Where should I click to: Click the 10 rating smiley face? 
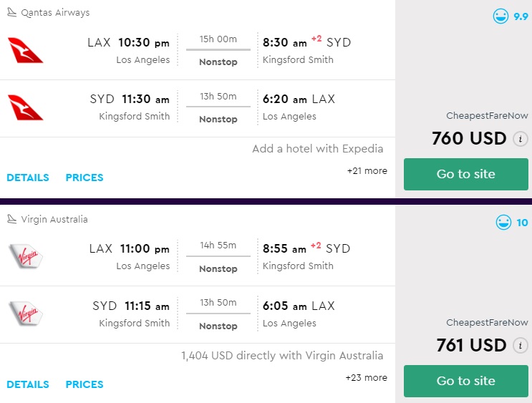click(x=504, y=223)
